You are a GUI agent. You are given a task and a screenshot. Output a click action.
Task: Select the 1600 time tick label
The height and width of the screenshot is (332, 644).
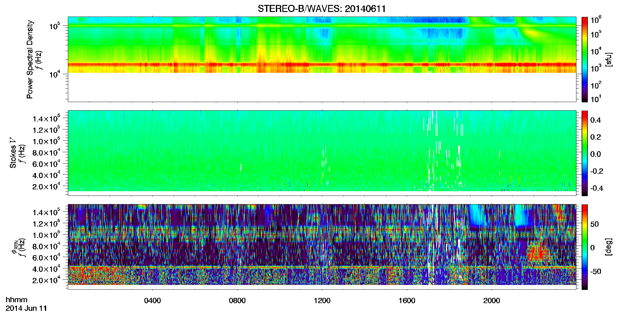[x=407, y=300]
